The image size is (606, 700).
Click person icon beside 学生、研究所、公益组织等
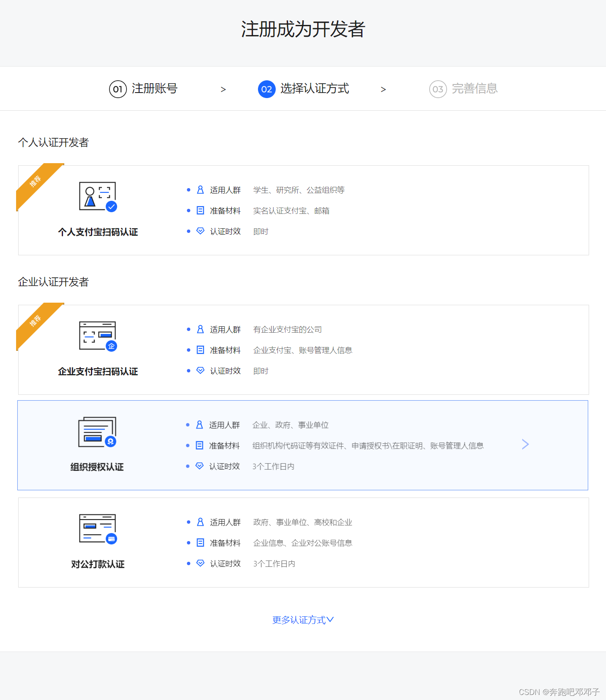[200, 190]
